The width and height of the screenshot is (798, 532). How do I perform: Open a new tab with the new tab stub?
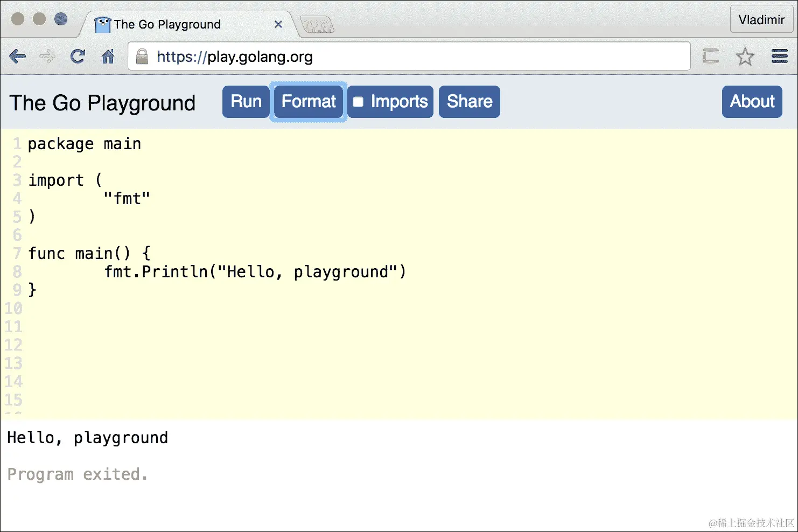[x=317, y=25]
